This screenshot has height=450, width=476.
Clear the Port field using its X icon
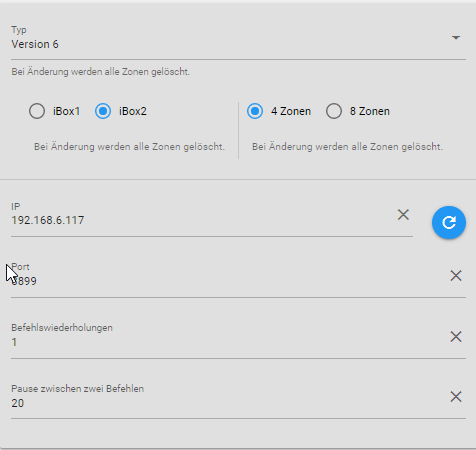coord(456,276)
